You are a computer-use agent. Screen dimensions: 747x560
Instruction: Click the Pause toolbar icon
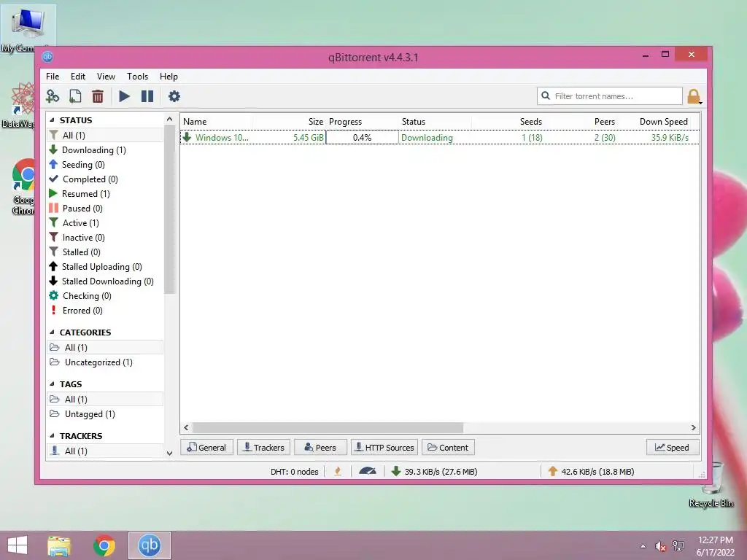(x=147, y=96)
